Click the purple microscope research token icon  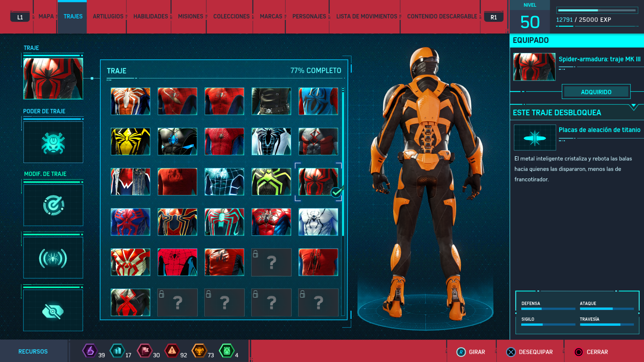click(90, 351)
